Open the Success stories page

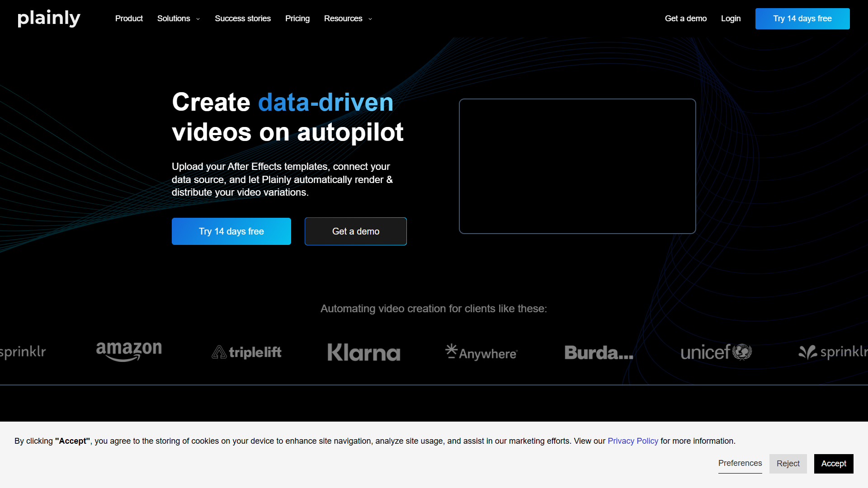(x=243, y=19)
